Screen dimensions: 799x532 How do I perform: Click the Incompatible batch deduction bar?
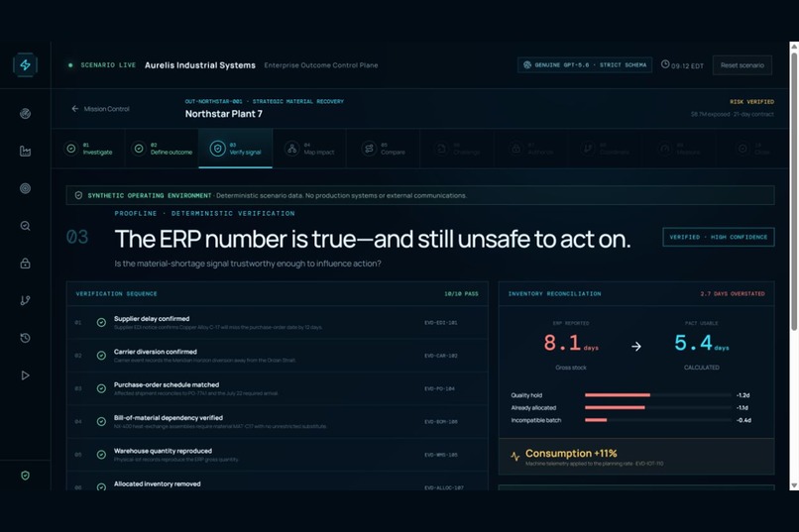coord(596,420)
